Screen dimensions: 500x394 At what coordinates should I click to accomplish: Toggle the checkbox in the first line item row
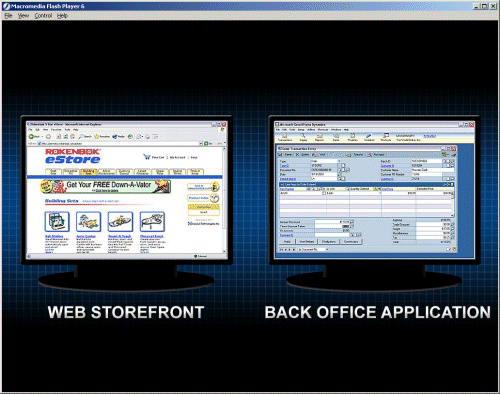pyautogui.click(x=324, y=193)
